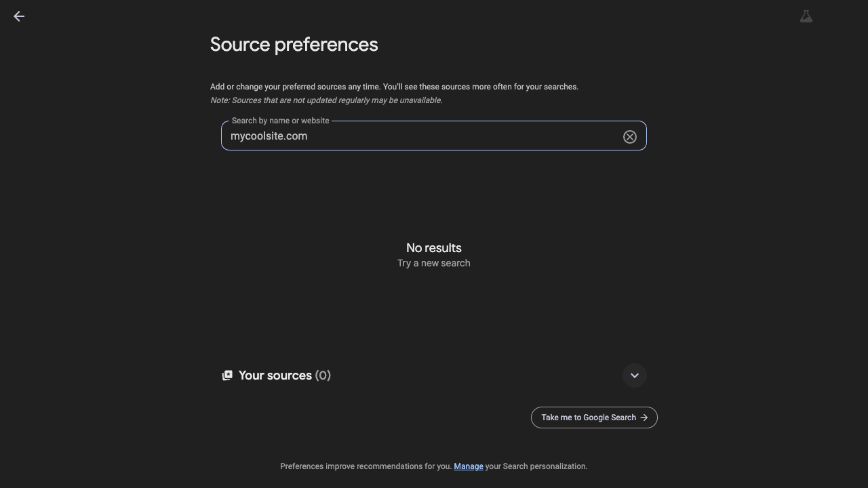Open Manage to adjust Search personalization
868x488 pixels.
pos(469,466)
